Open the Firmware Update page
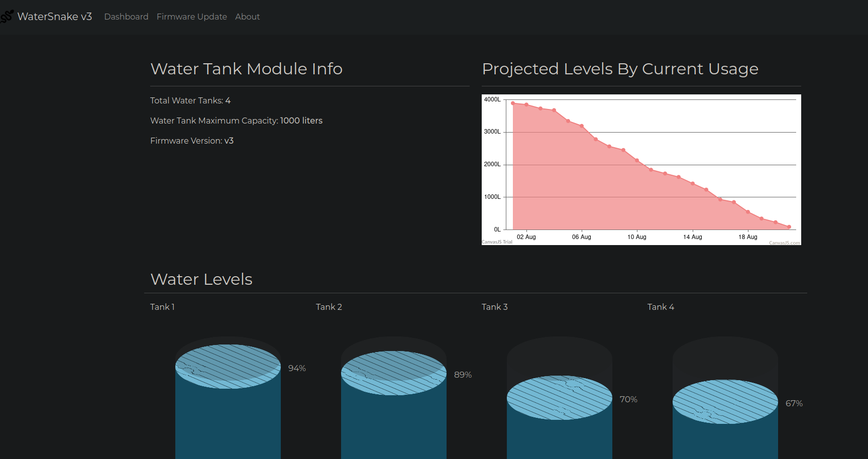The height and width of the screenshot is (459, 868). pyautogui.click(x=192, y=17)
